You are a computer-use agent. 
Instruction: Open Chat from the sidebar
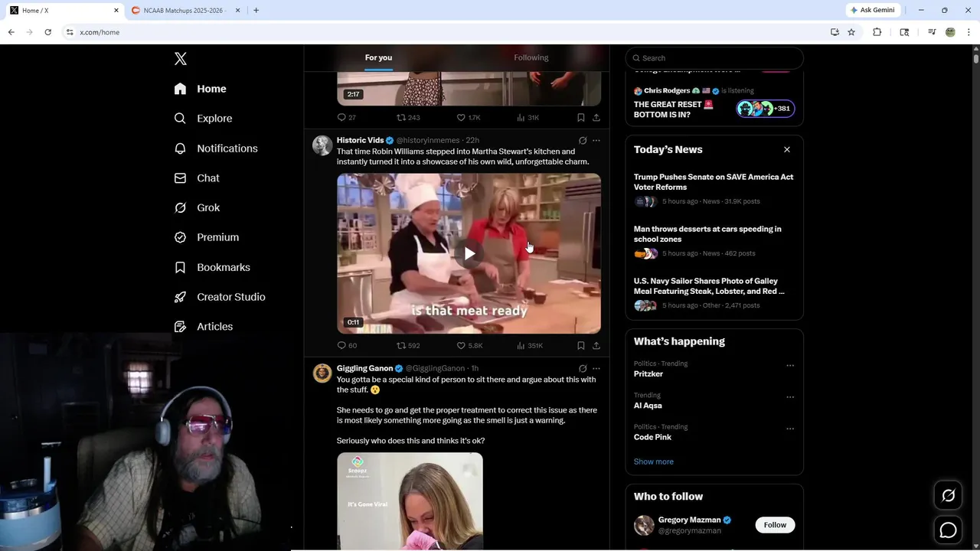click(197, 178)
